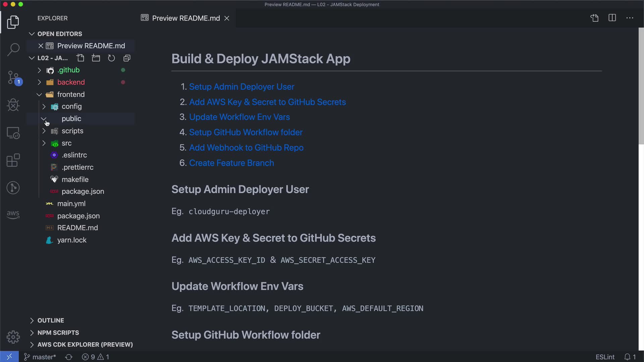Collapse all folders in explorer
The height and width of the screenshot is (362, 644).
[127, 58]
